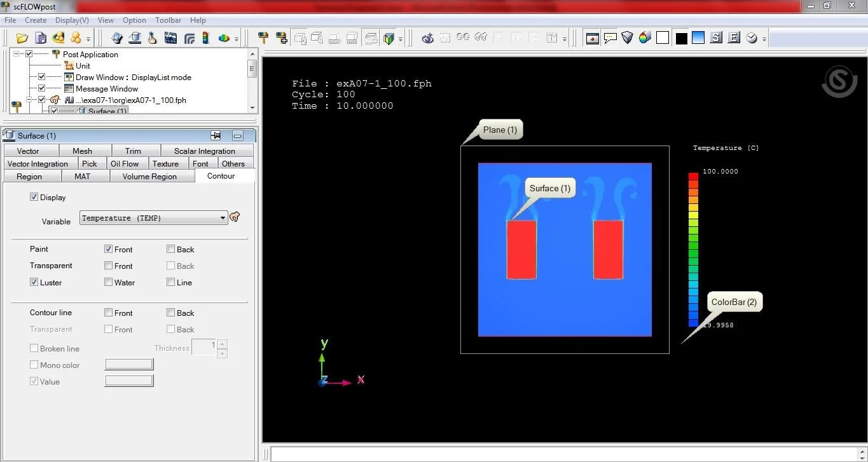The height and width of the screenshot is (462, 868).
Task: Select the Pick pointing-hand toolbar icon
Action: 152,38
